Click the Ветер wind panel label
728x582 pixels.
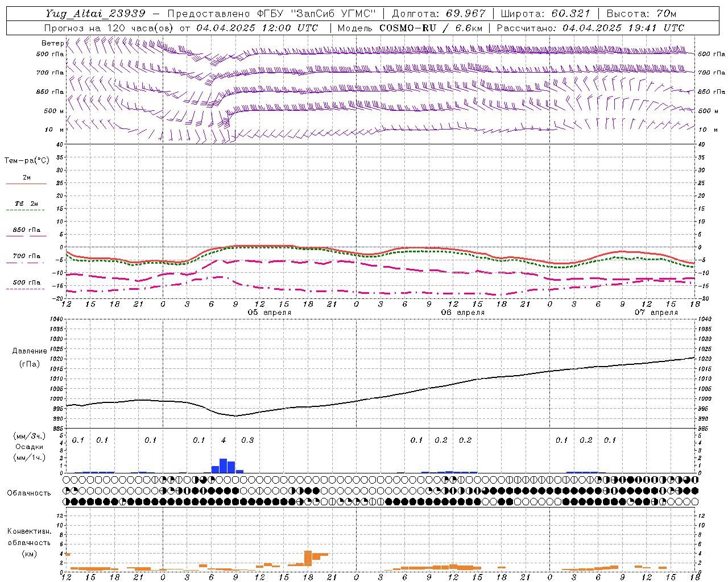tap(52, 43)
